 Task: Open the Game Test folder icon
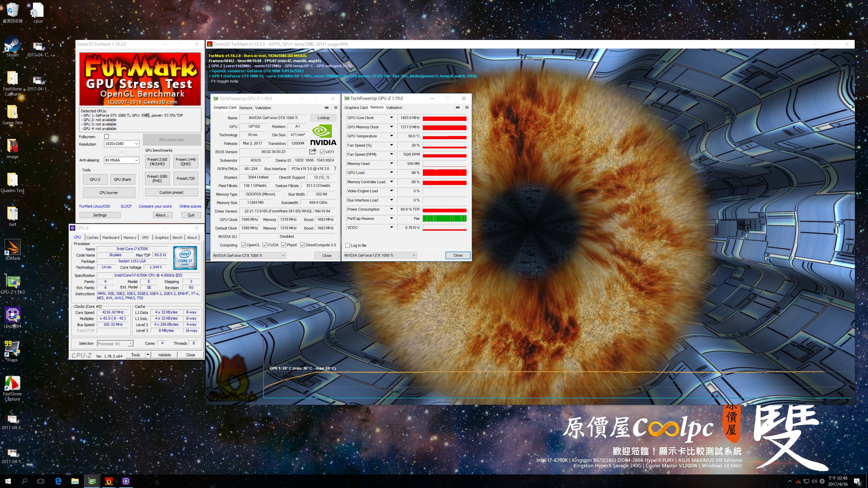[x=12, y=115]
